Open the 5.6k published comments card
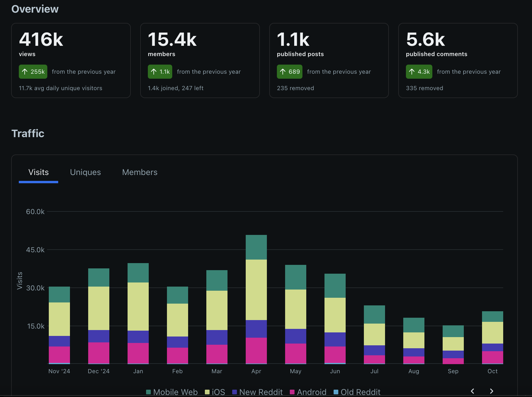The image size is (532, 397). coord(458,60)
